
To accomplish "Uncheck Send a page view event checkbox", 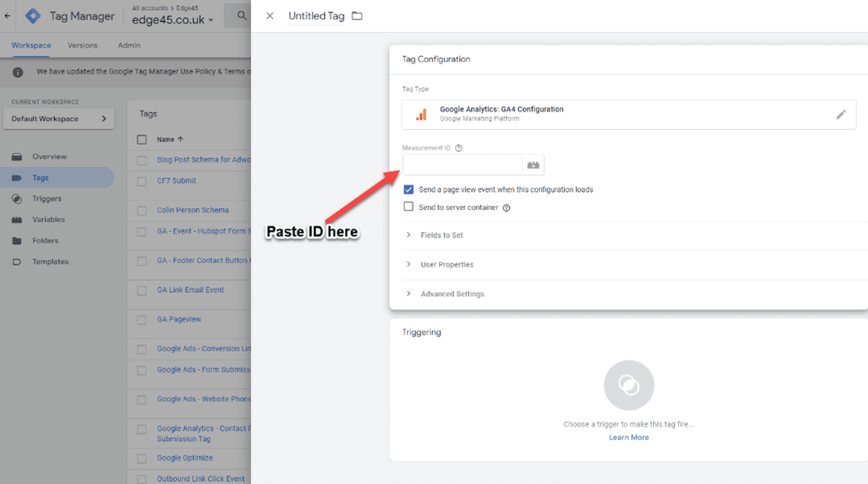I will point(408,189).
